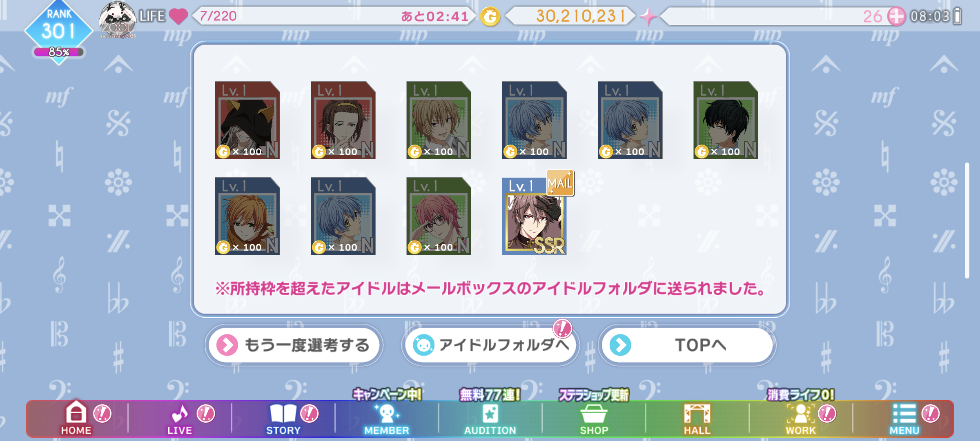Select the orange-haired N card
The height and width of the screenshot is (441, 980).
point(247,216)
